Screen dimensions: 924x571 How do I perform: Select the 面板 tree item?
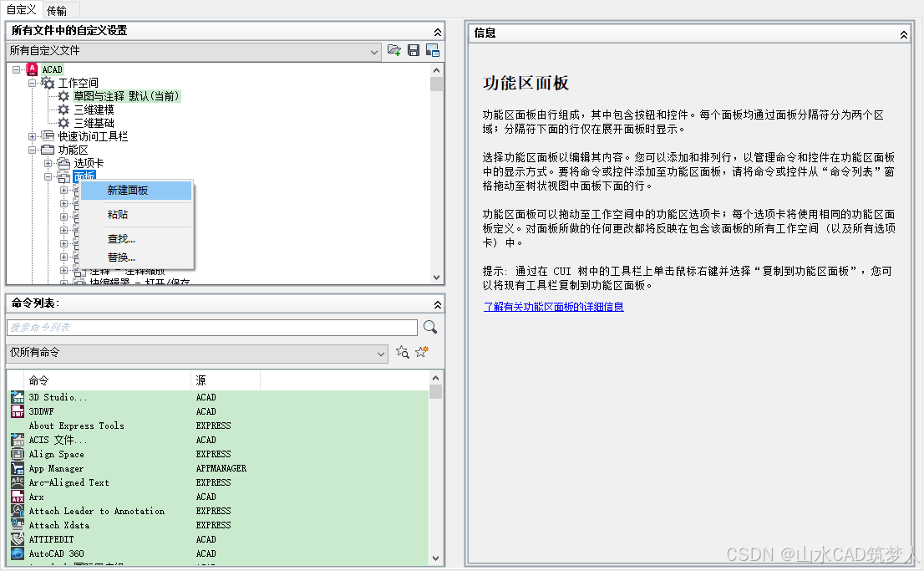tap(84, 176)
